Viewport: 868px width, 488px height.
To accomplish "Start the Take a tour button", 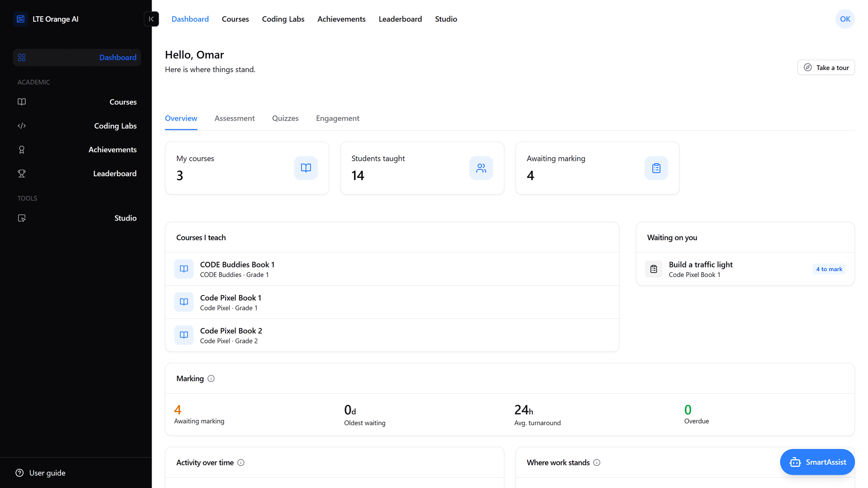I will [x=826, y=67].
